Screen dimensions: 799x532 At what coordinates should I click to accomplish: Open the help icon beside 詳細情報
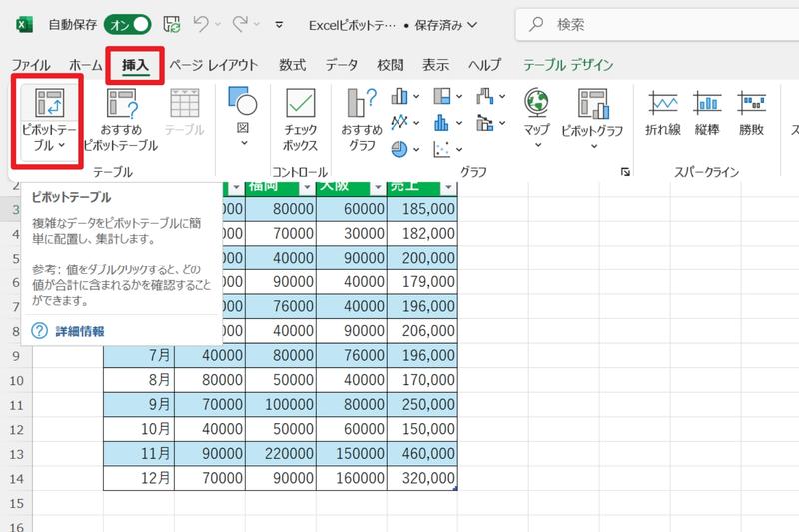tap(39, 331)
